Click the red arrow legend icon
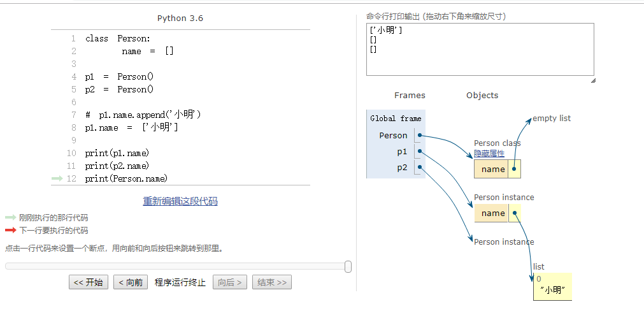Image resolution: width=644 pixels, height=318 pixels. coord(11,230)
